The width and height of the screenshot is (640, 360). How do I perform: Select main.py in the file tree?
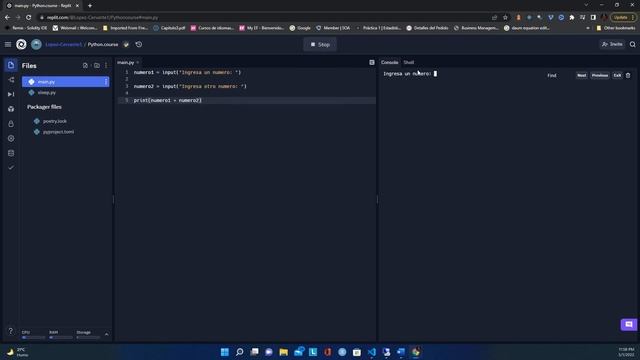[x=65, y=82]
